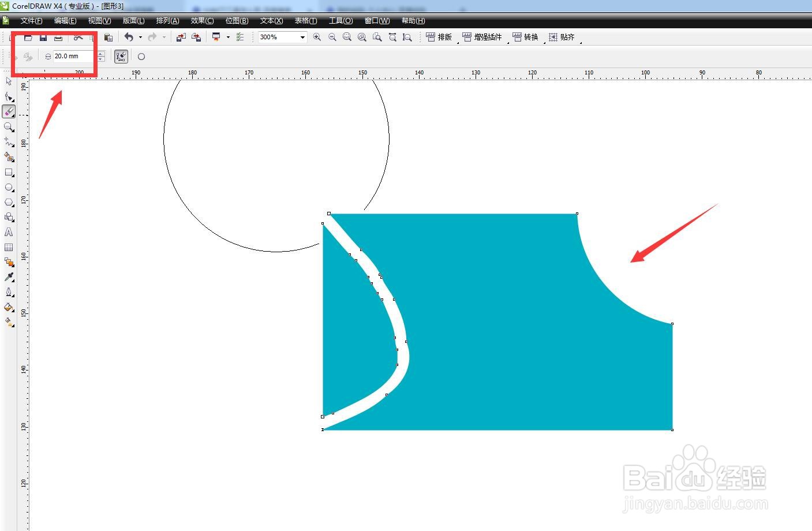Select the Table tool
Viewport: 812px width, 531px height.
(x=9, y=247)
